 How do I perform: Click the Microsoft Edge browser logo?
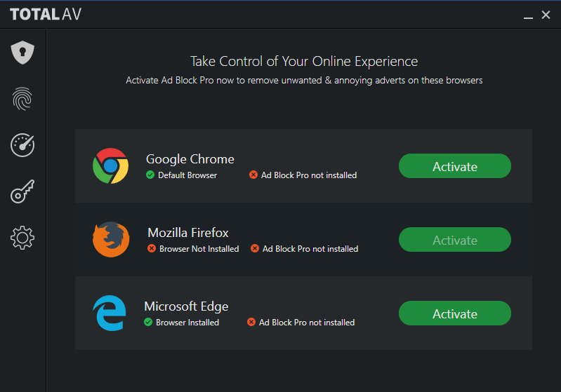coord(110,313)
